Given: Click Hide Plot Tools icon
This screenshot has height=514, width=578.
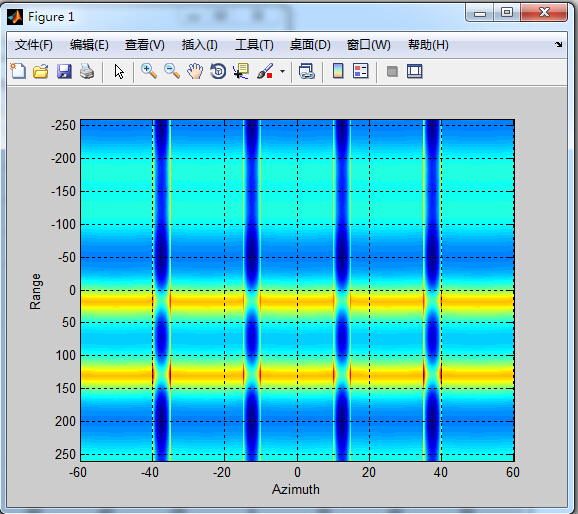Looking at the screenshot, I should 392,71.
